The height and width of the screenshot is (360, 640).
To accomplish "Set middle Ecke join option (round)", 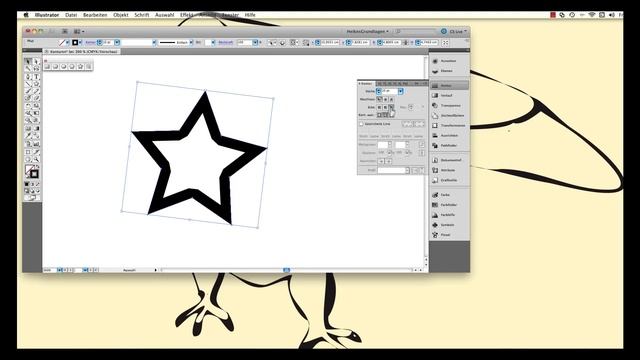I will coord(385,107).
